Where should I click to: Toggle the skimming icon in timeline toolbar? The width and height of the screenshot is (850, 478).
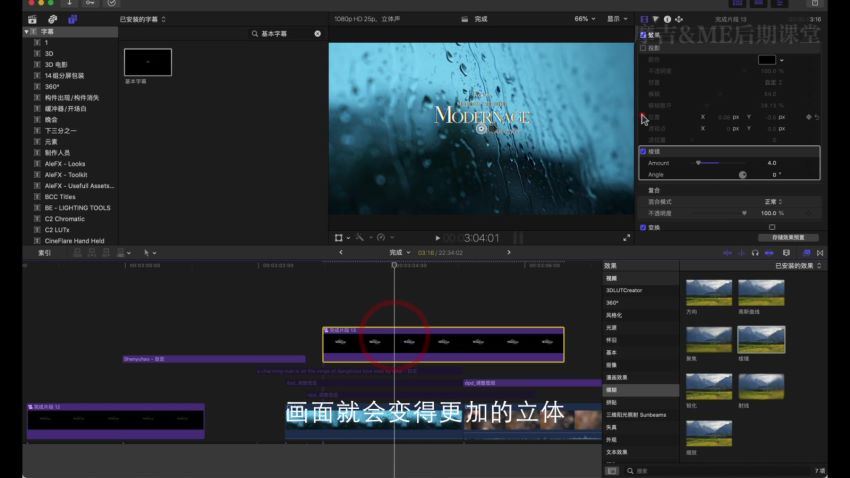click(x=727, y=253)
